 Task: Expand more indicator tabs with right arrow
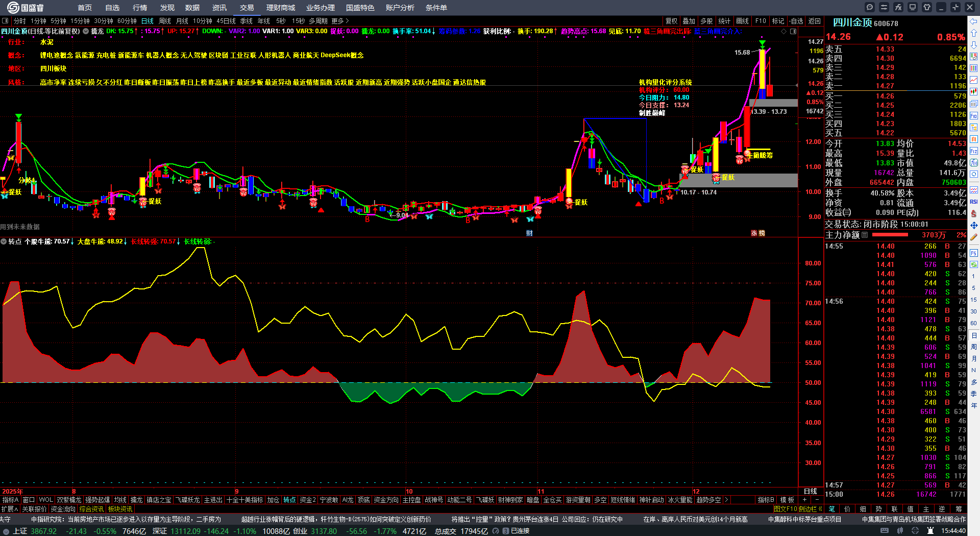coord(726,500)
